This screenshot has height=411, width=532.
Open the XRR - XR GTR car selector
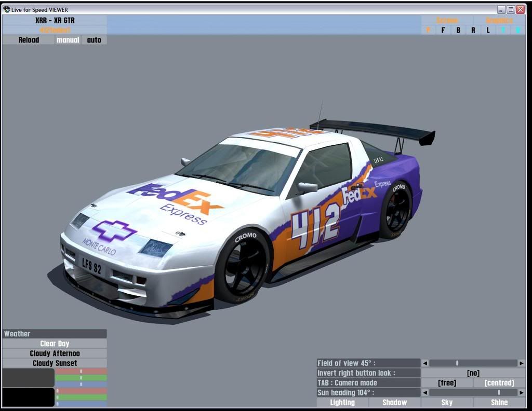(55, 20)
